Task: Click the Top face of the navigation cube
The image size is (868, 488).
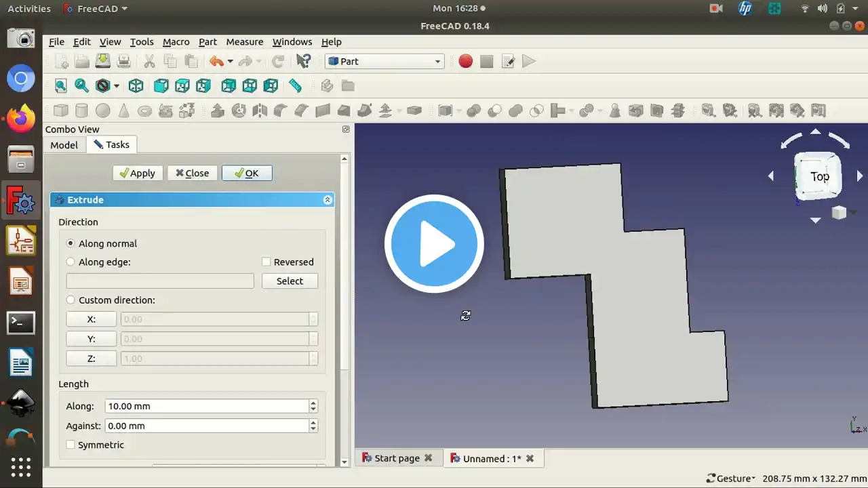Action: (x=819, y=176)
